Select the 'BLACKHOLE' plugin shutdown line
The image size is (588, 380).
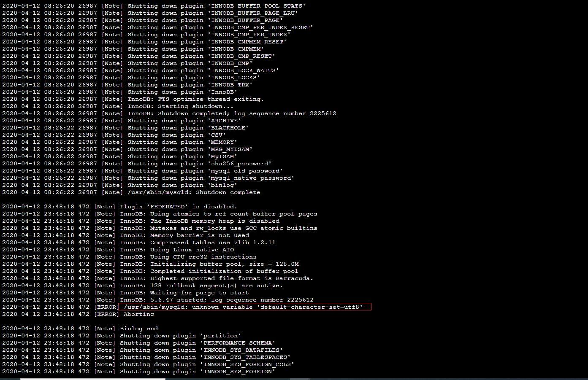[x=125, y=128]
